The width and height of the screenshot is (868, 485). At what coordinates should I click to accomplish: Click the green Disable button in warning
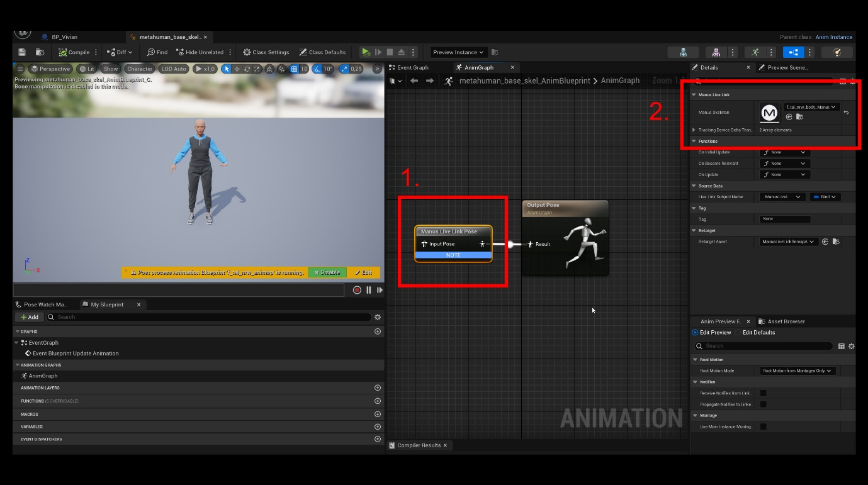(x=327, y=272)
